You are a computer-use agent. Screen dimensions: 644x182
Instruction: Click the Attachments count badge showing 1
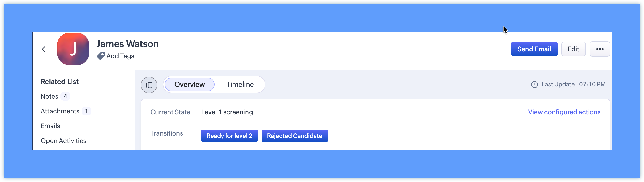pos(86,111)
